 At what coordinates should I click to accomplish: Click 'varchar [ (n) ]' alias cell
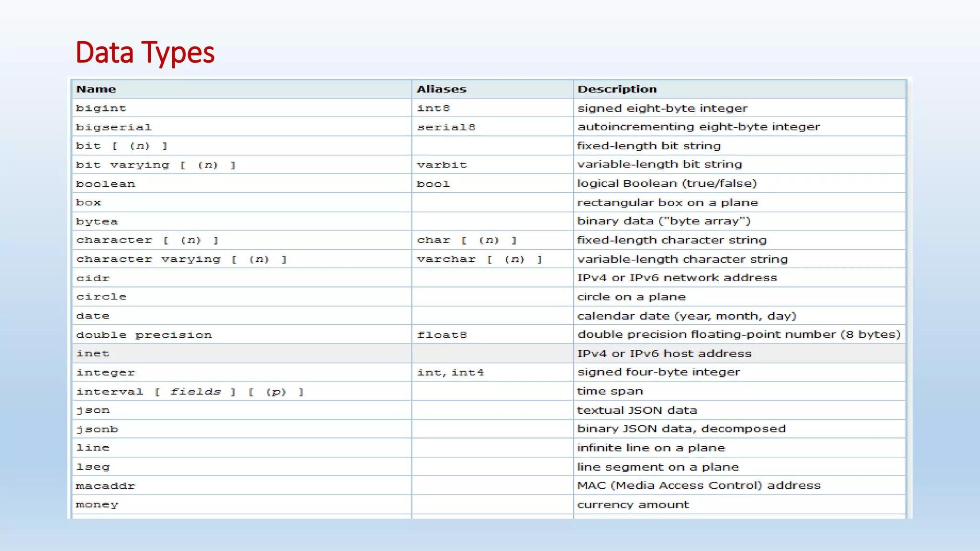(x=492, y=259)
